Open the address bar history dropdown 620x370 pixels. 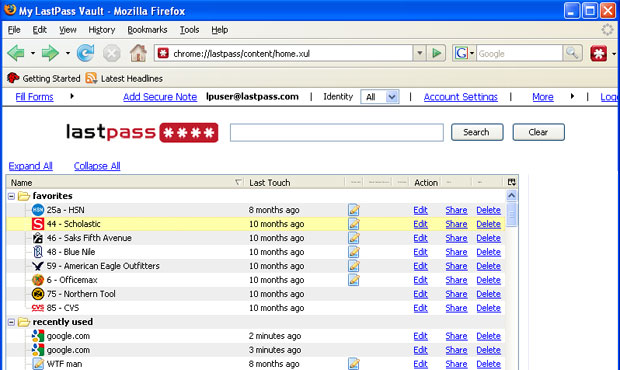pyautogui.click(x=420, y=53)
